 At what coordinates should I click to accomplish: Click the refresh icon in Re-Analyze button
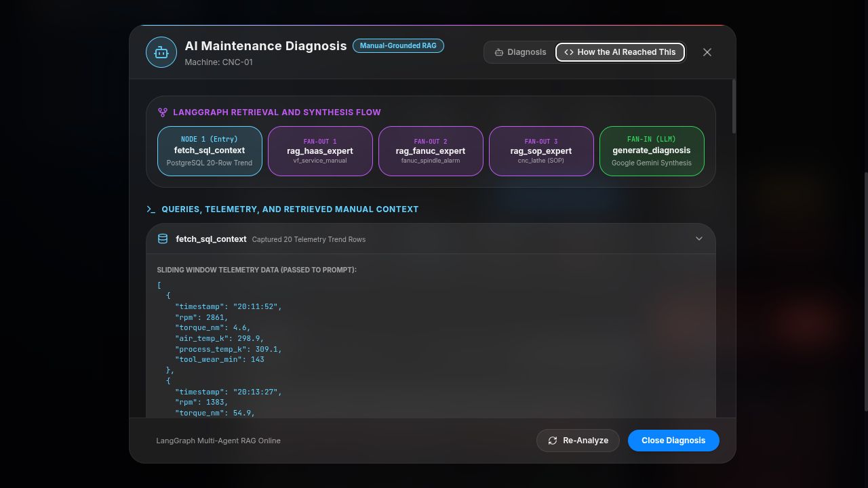(553, 441)
